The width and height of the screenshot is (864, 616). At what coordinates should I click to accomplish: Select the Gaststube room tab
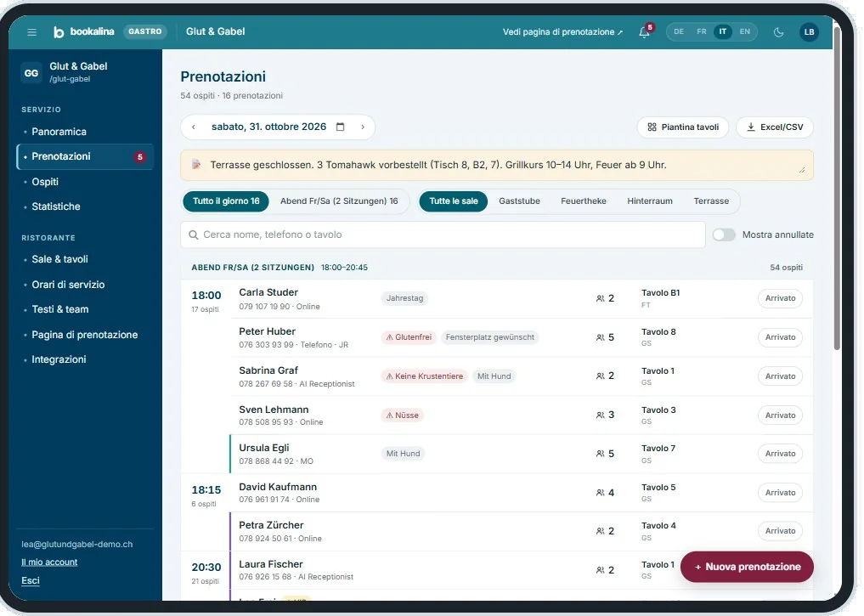[519, 201]
